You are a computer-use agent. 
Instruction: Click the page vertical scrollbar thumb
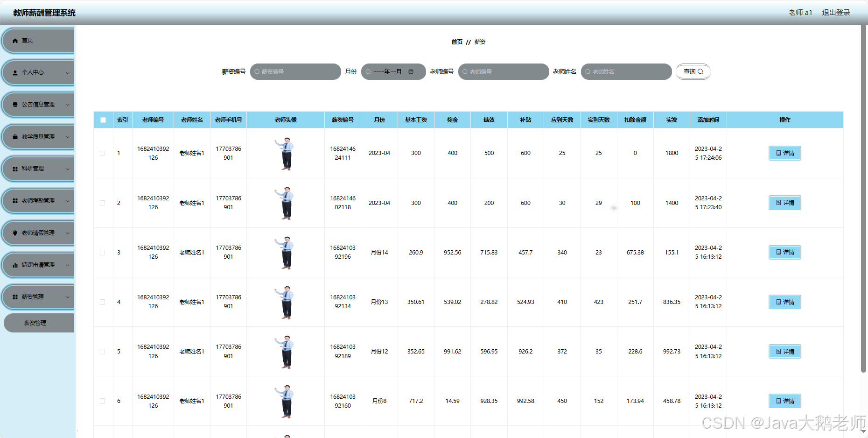863,198
